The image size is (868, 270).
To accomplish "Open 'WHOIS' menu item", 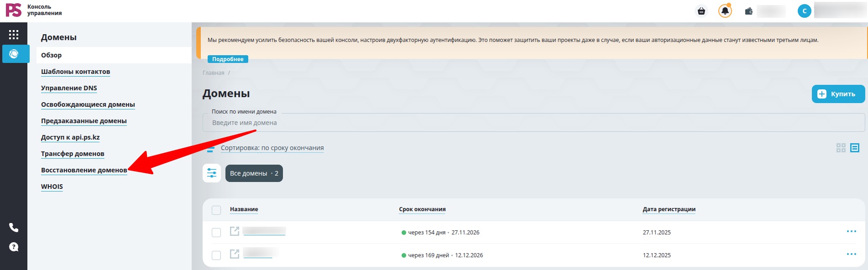I will (52, 187).
